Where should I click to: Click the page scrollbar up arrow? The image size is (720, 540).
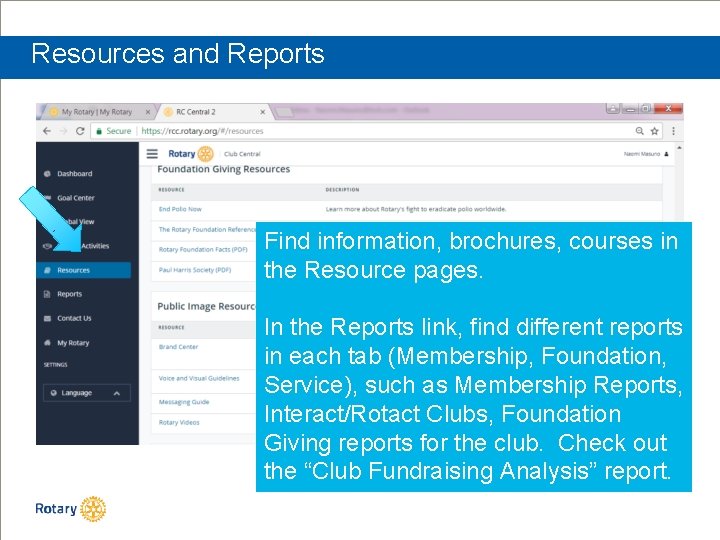coord(679,148)
